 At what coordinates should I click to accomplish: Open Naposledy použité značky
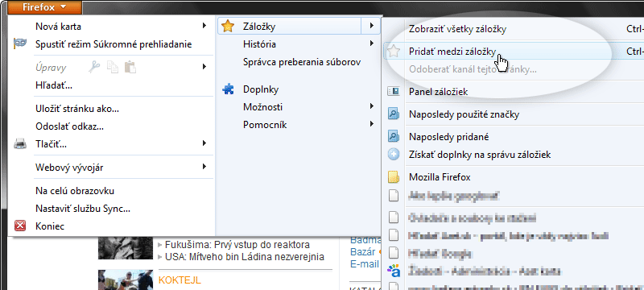[464, 114]
